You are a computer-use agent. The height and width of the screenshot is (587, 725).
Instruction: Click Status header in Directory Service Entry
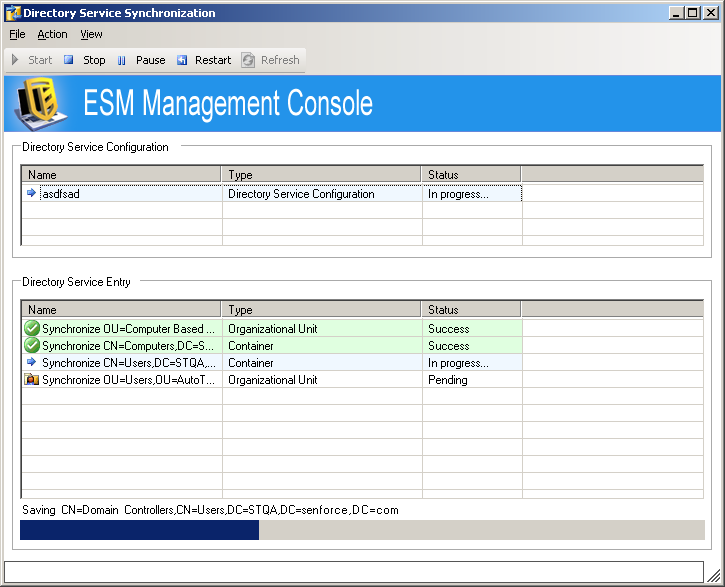tap(471, 310)
